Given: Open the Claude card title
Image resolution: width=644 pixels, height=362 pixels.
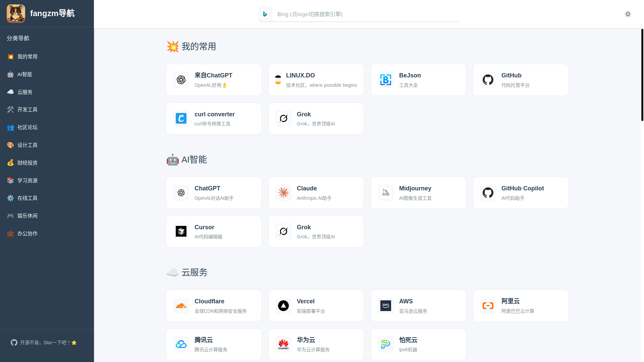Looking at the screenshot, I should pos(307,188).
